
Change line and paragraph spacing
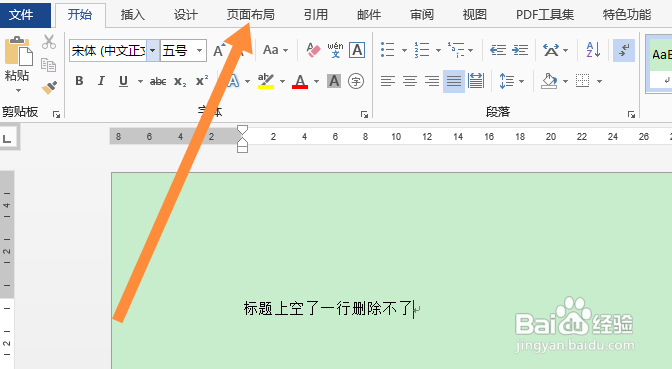(507, 81)
